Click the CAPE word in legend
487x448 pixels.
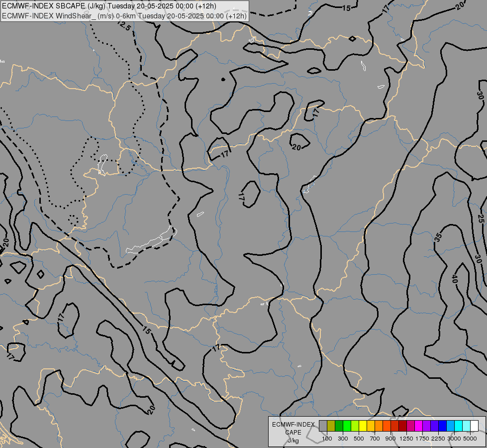(x=293, y=433)
